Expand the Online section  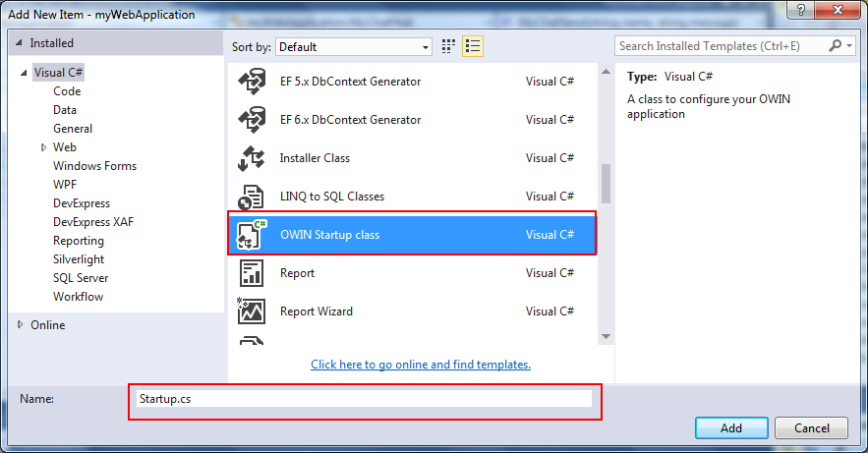click(20, 324)
